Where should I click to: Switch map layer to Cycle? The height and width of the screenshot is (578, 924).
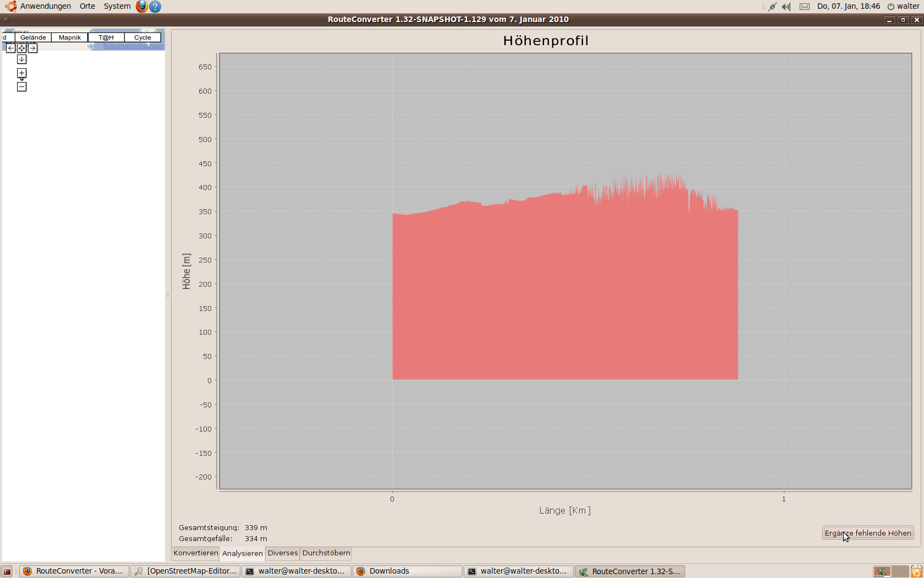pyautogui.click(x=142, y=37)
